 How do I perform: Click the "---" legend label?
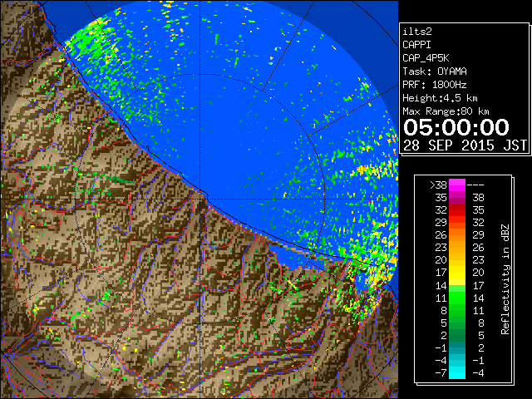[475, 185]
